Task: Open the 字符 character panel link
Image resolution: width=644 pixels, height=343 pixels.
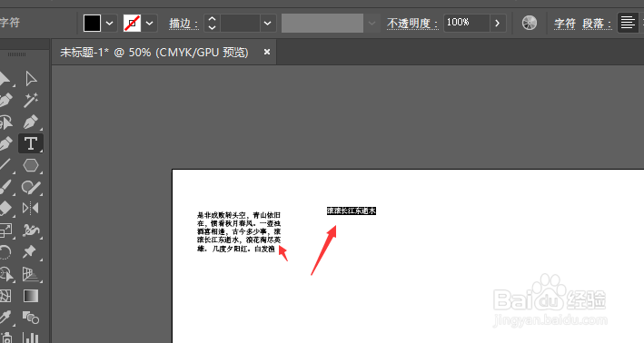Action: click(x=565, y=24)
